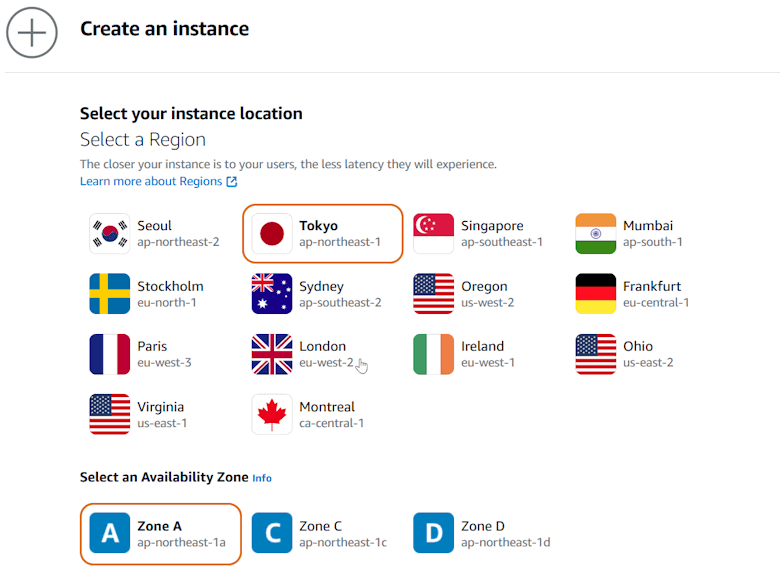
Task: Select the Tokyo ap-northeast-1 region
Action: point(323,234)
